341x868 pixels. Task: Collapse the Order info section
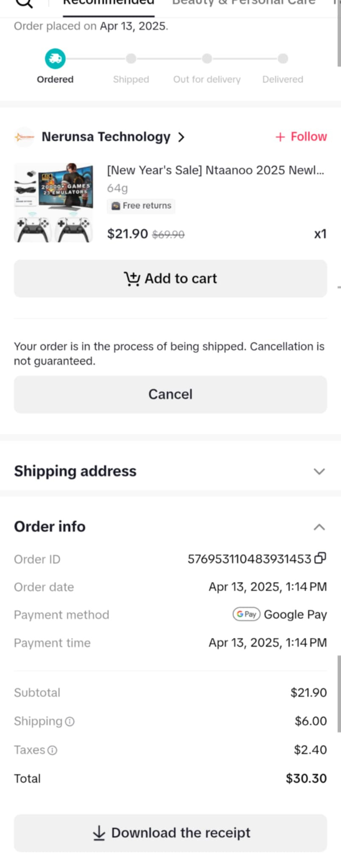coord(319,527)
